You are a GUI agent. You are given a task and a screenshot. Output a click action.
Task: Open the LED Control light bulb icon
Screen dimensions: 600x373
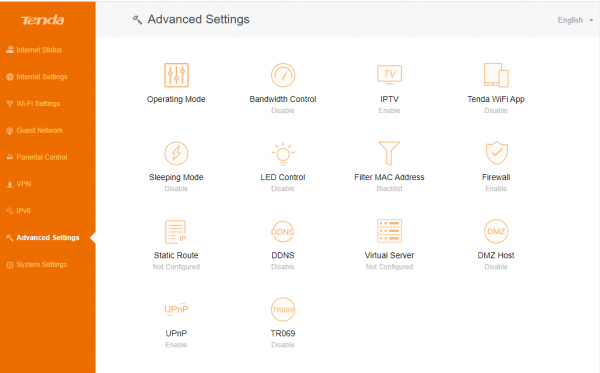tap(283, 153)
